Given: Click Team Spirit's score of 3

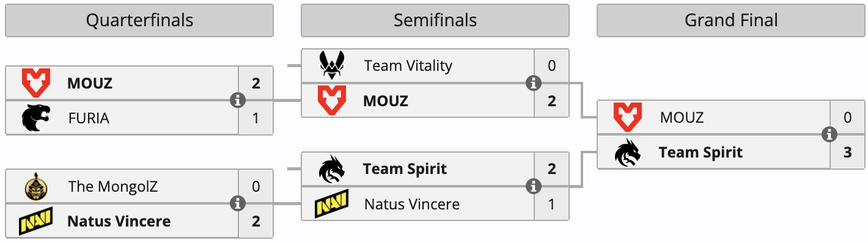Looking at the screenshot, I should pyautogui.click(x=847, y=152).
